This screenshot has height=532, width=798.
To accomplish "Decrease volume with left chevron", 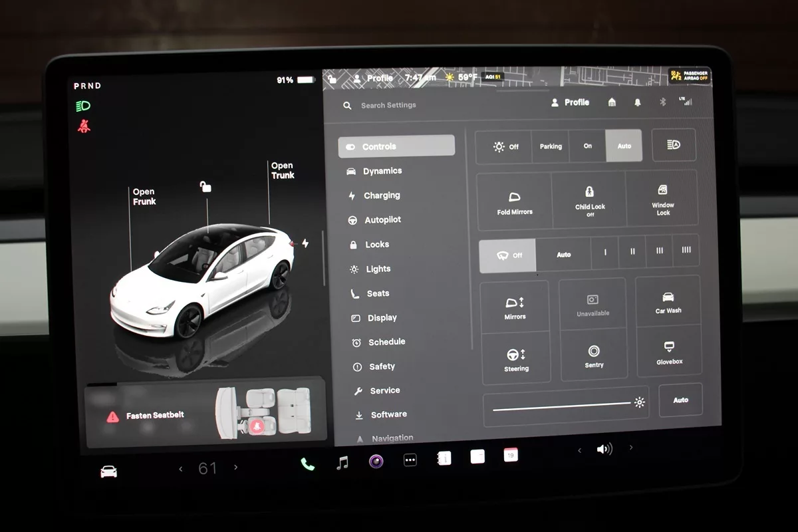I will [579, 451].
